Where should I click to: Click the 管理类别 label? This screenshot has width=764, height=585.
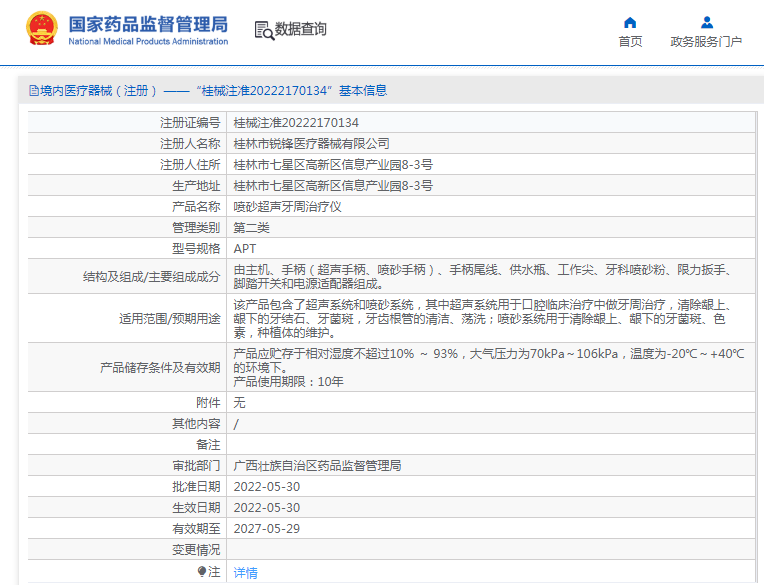coord(196,227)
